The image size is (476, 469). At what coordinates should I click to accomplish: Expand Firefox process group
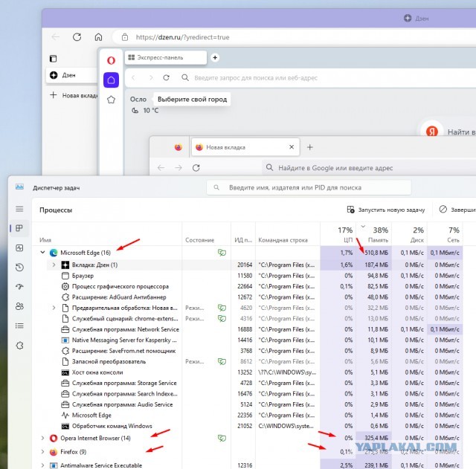[43, 452]
